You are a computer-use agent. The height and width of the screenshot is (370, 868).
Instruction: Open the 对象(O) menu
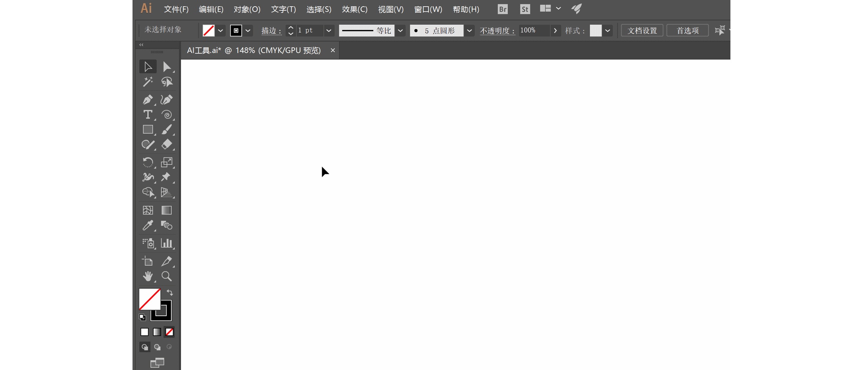[247, 9]
